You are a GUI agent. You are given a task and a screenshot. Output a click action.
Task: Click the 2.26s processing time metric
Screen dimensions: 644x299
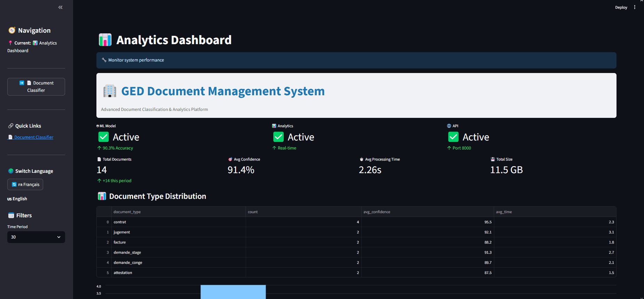click(370, 170)
